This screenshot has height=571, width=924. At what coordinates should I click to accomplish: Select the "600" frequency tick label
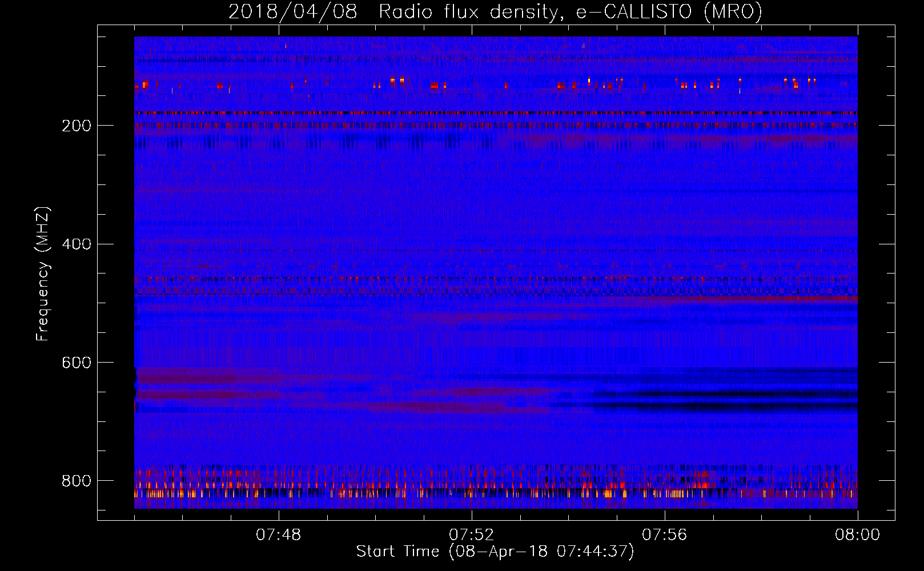tap(77, 363)
